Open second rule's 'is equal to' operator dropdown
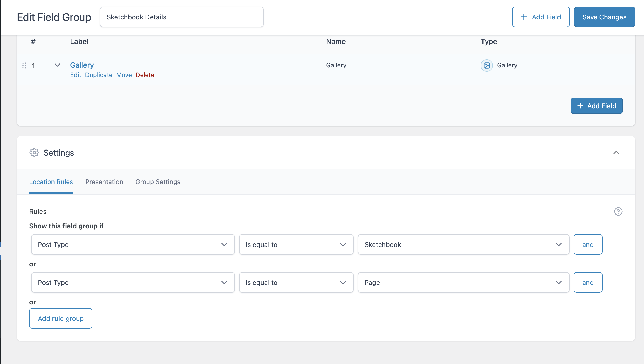This screenshot has height=364, width=644. (296, 282)
